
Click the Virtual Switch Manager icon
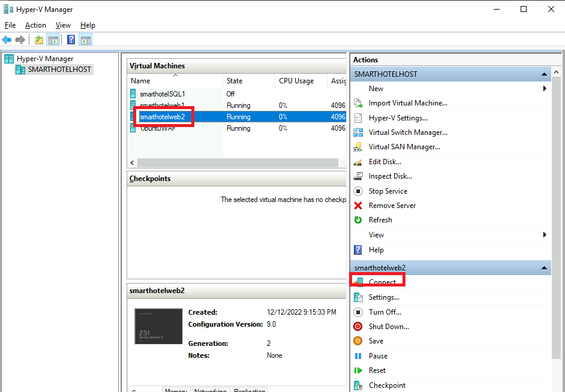click(x=358, y=132)
